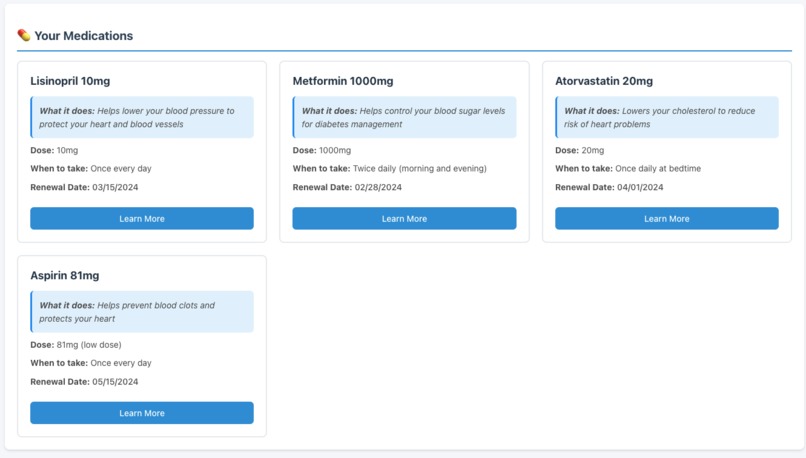The image size is (806, 458).
Task: Select renewal date 02/28/2024
Action: [378, 187]
